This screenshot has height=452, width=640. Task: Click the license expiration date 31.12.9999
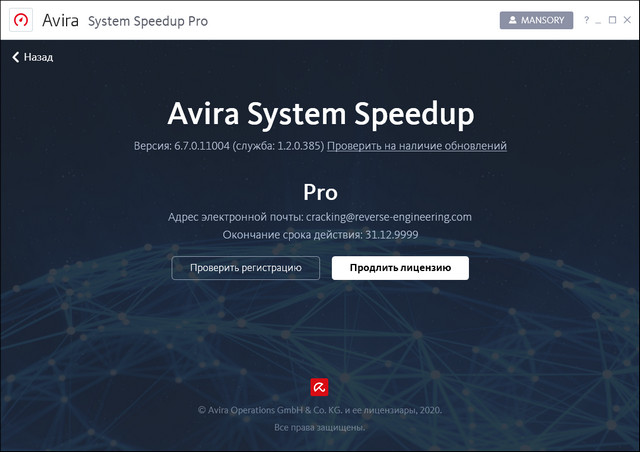click(x=390, y=234)
